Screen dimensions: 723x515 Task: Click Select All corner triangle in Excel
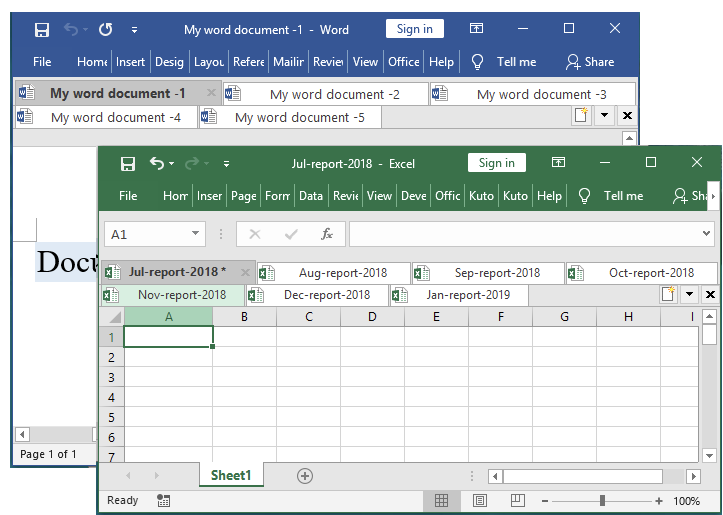point(114,317)
